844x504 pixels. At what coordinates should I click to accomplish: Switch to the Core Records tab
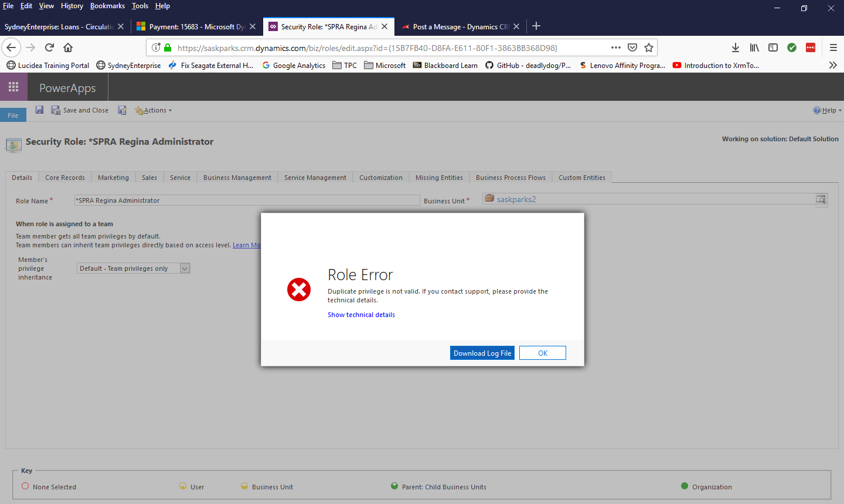[65, 178]
